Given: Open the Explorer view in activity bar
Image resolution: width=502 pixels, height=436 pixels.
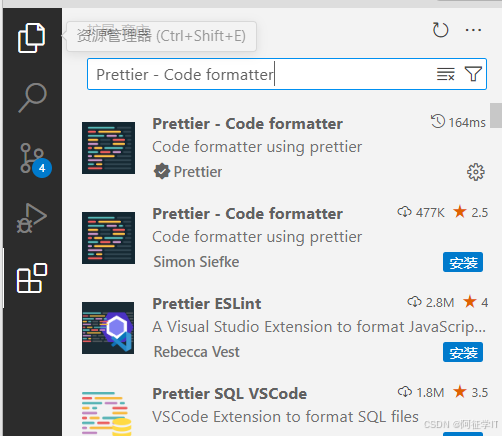Looking at the screenshot, I should 32,38.
